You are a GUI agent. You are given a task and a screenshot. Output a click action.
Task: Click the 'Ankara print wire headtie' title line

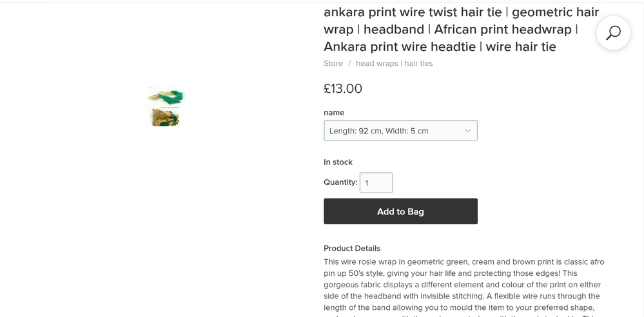click(x=440, y=46)
